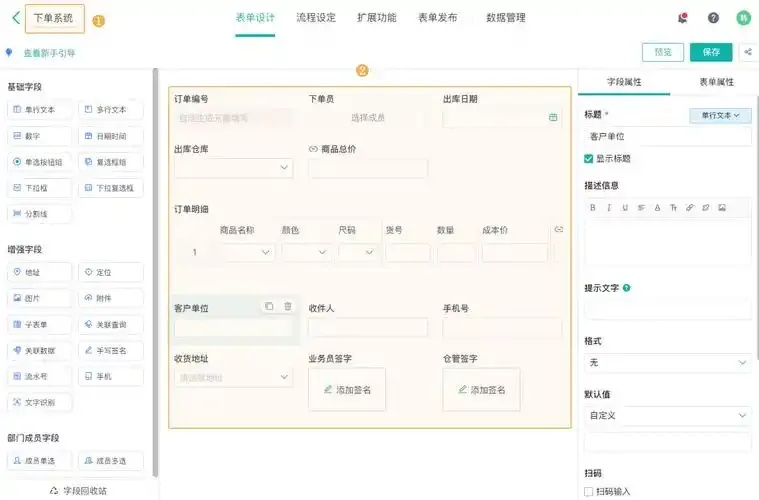Switch to the 表单设计 tab
This screenshot has height=500, width=759.
pos(255,18)
